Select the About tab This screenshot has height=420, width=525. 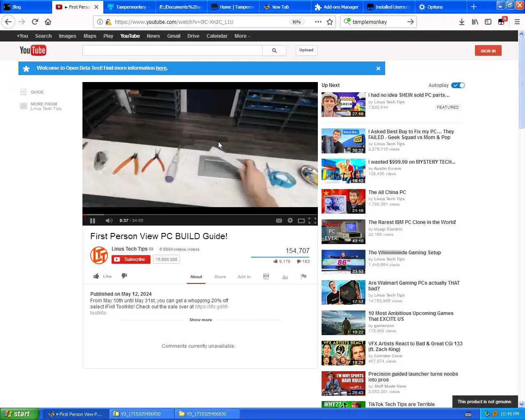pyautogui.click(x=196, y=277)
